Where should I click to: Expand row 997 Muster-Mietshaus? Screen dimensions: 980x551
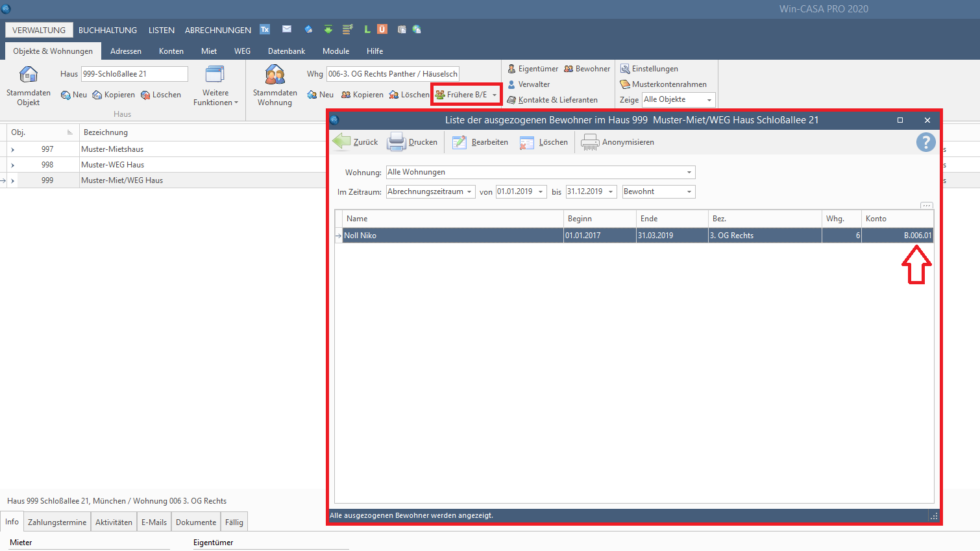pos(12,149)
